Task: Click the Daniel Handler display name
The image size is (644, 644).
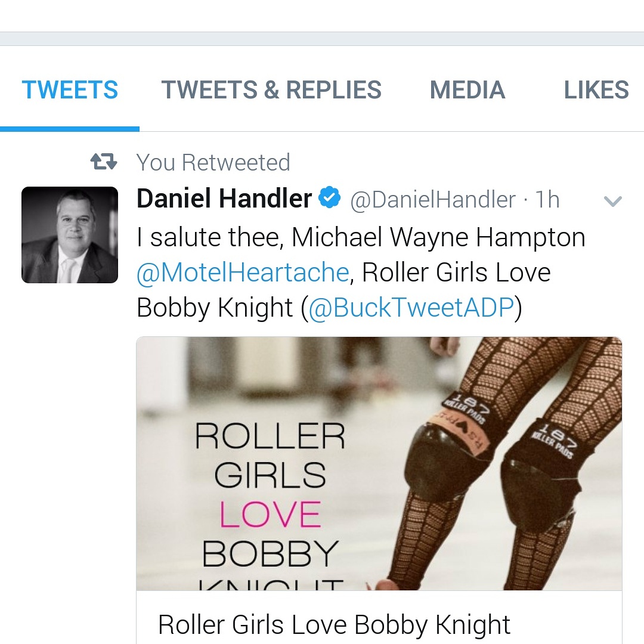Action: pos(224,199)
